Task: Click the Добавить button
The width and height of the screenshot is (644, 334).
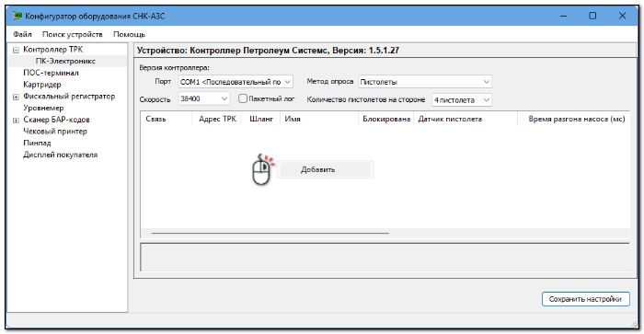Action: pyautogui.click(x=325, y=169)
